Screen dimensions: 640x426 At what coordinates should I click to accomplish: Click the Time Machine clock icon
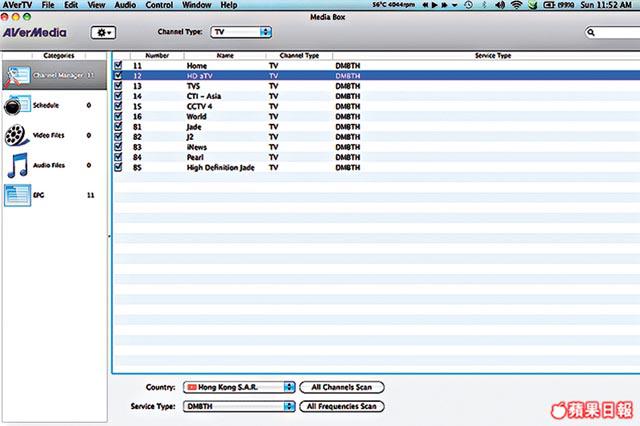point(469,5)
